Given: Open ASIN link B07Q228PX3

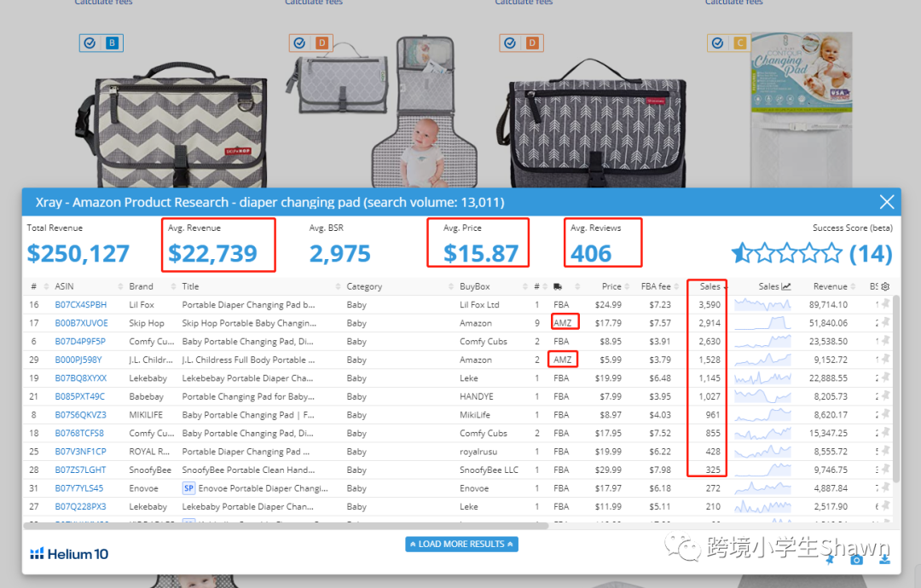Looking at the screenshot, I should click(x=80, y=506).
